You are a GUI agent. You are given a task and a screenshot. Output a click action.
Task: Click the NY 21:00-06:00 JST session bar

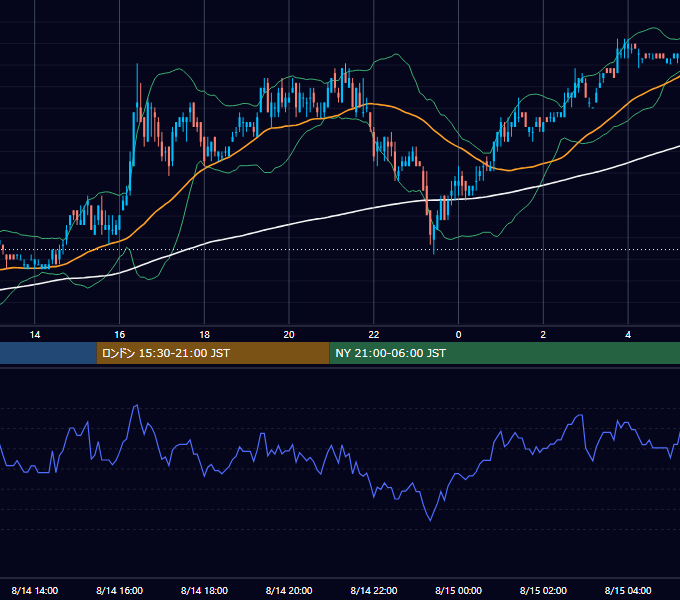click(x=505, y=353)
